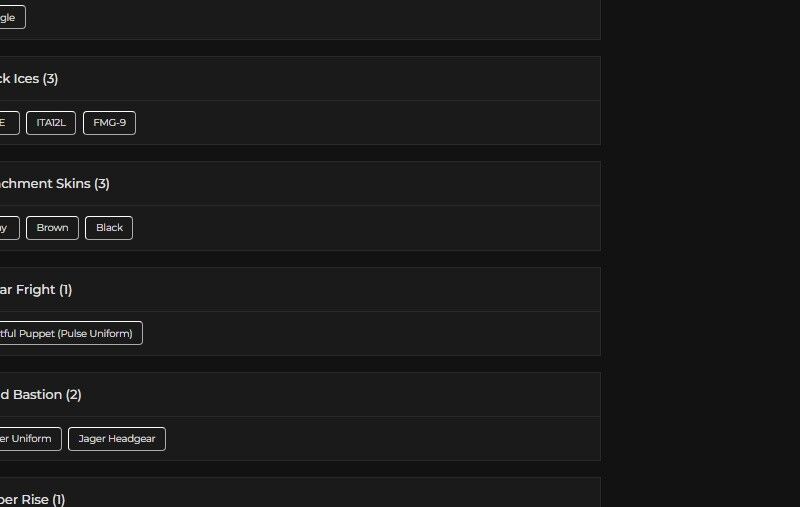Click empty space right of Jager Headgear tag
The width and height of the screenshot is (800, 507).
click(x=380, y=439)
